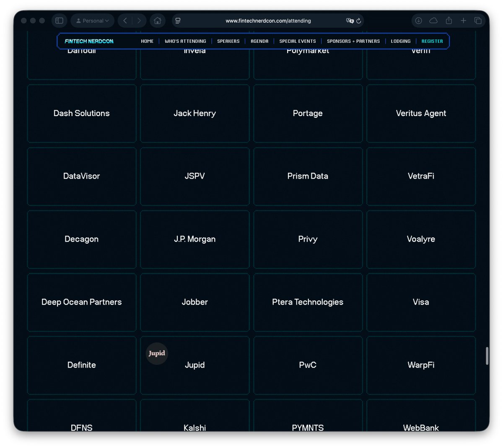This screenshot has width=503, height=448.
Task: Click the translate page icon
Action: [350, 21]
